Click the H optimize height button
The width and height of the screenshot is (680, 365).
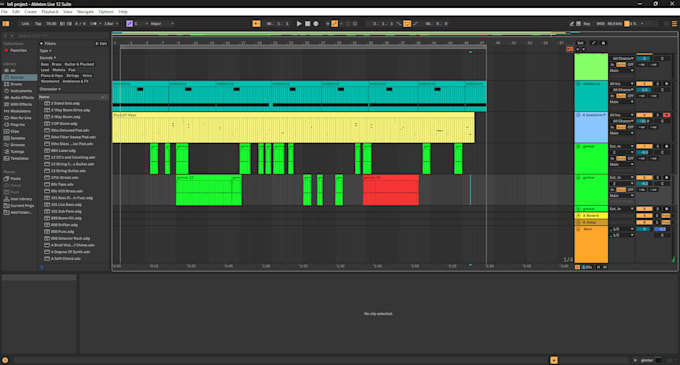click(598, 267)
